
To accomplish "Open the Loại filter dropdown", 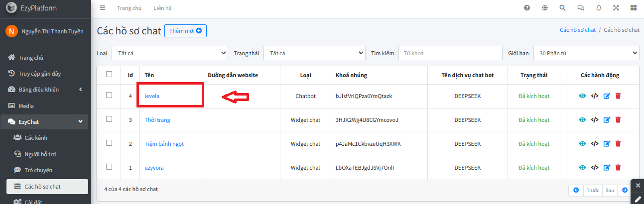I will [x=170, y=53].
